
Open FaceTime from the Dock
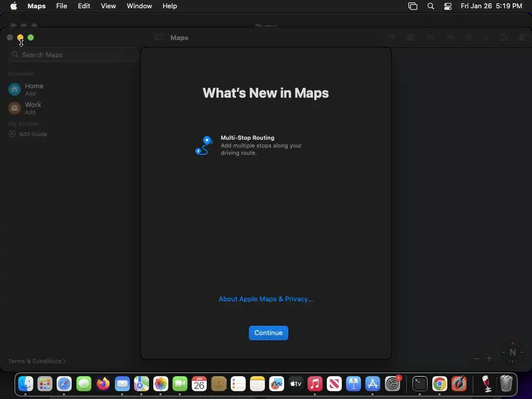[180, 384]
